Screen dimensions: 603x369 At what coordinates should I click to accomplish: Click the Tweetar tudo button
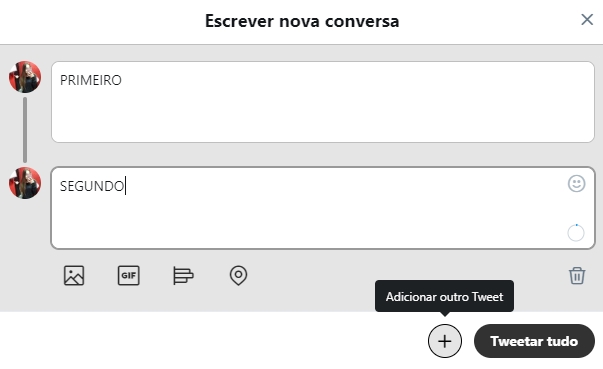click(534, 341)
